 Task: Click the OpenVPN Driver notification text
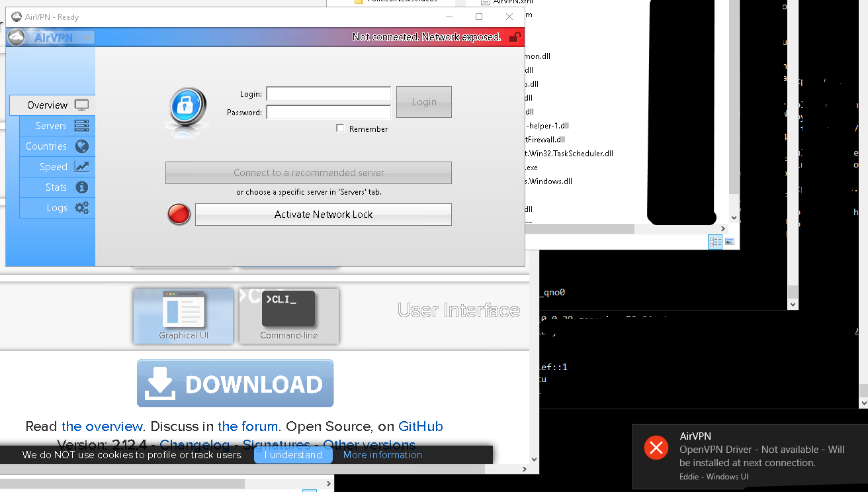tap(762, 456)
